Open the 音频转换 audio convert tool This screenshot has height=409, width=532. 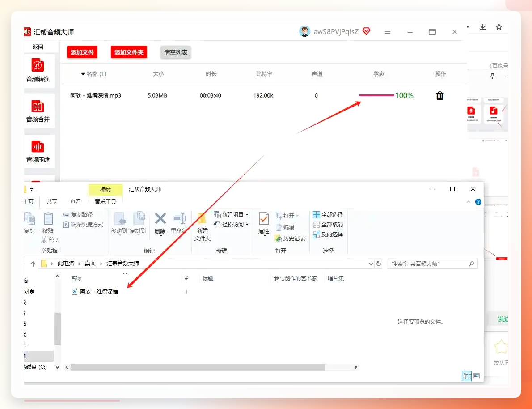point(38,70)
